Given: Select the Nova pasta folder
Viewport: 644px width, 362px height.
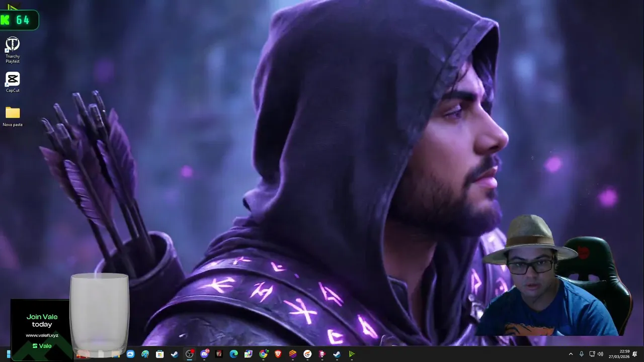Looking at the screenshot, I should coord(13,116).
